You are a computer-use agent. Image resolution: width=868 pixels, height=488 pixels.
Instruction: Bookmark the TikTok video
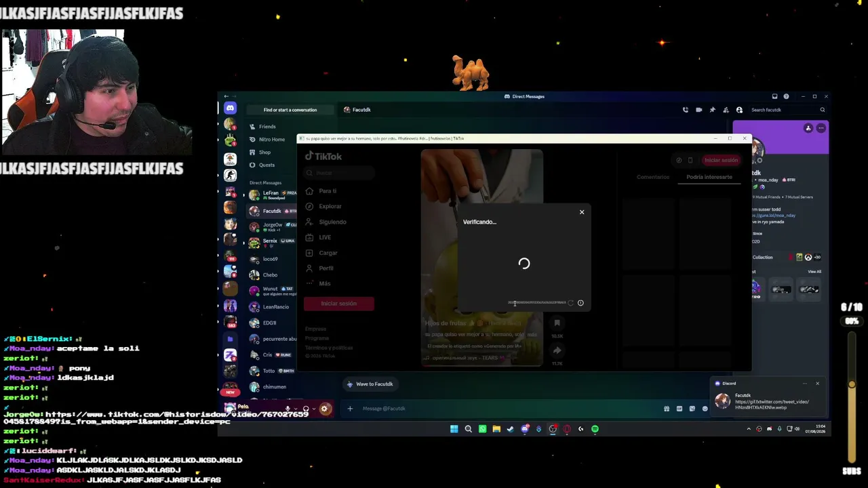tap(557, 323)
